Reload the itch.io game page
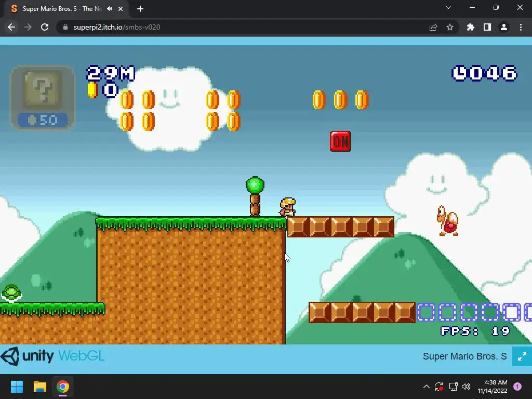The width and height of the screenshot is (532, 399). tap(45, 27)
